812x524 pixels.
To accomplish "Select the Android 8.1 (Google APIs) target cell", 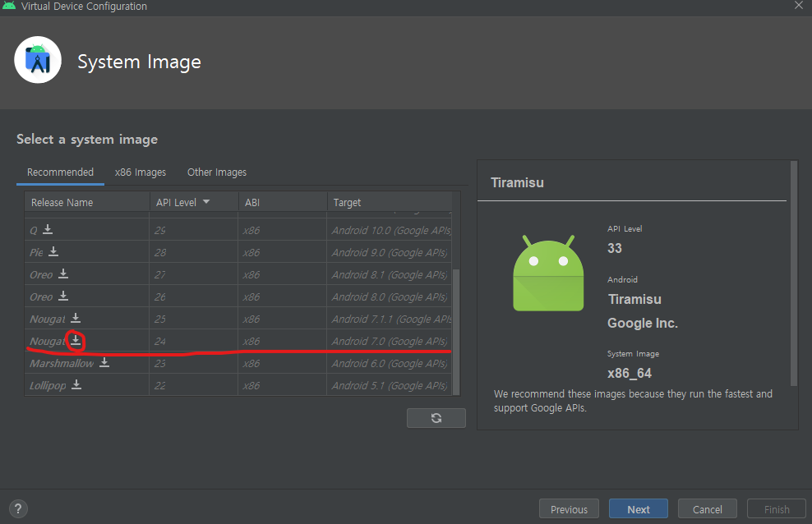I will 389,274.
